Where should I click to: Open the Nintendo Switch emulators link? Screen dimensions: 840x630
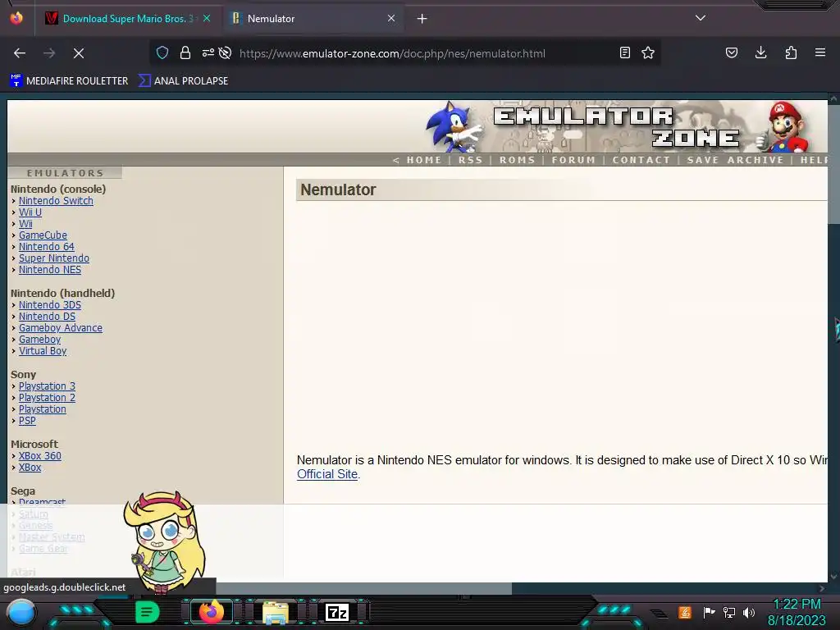(56, 201)
